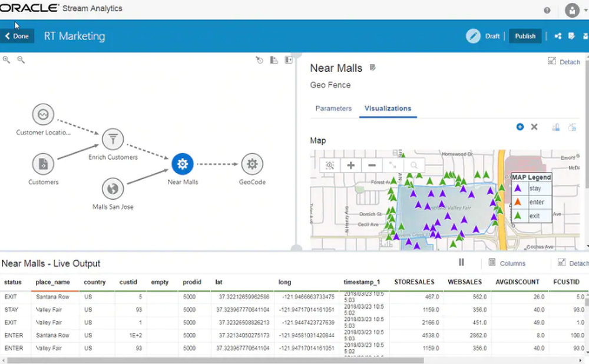The image size is (589, 364).
Task: Click the long column header
Action: point(284,282)
